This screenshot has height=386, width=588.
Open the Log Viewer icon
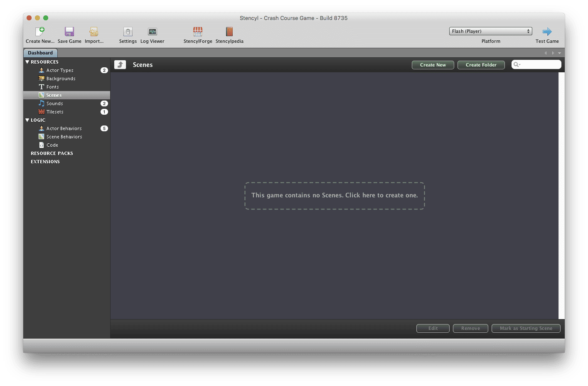(153, 32)
